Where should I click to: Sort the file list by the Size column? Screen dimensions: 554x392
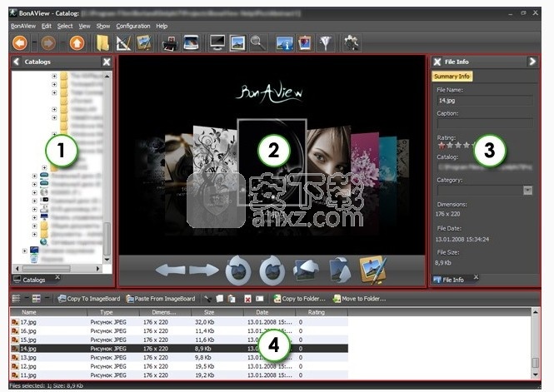217,312
